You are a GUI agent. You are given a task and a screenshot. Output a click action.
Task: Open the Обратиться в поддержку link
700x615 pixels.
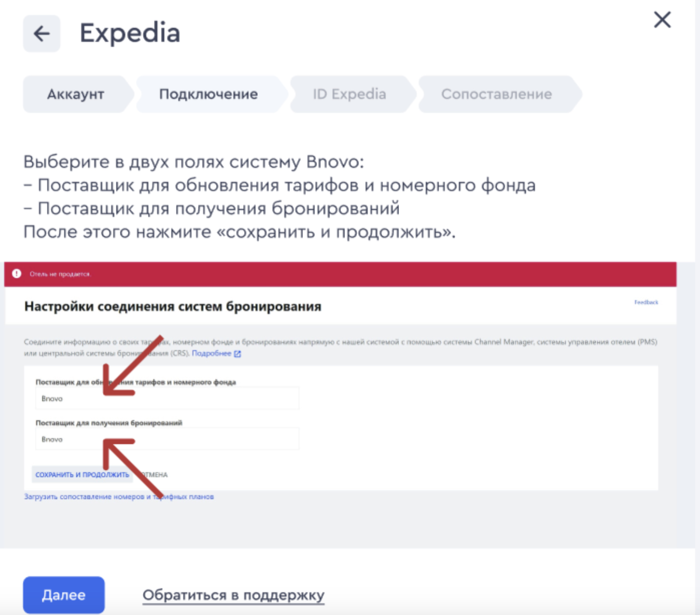pos(233,595)
